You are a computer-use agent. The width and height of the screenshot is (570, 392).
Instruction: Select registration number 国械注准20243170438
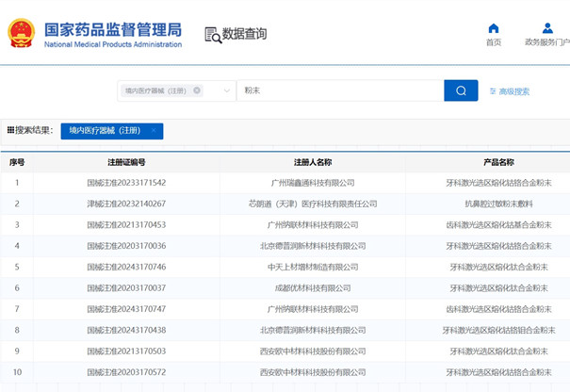[126, 330]
